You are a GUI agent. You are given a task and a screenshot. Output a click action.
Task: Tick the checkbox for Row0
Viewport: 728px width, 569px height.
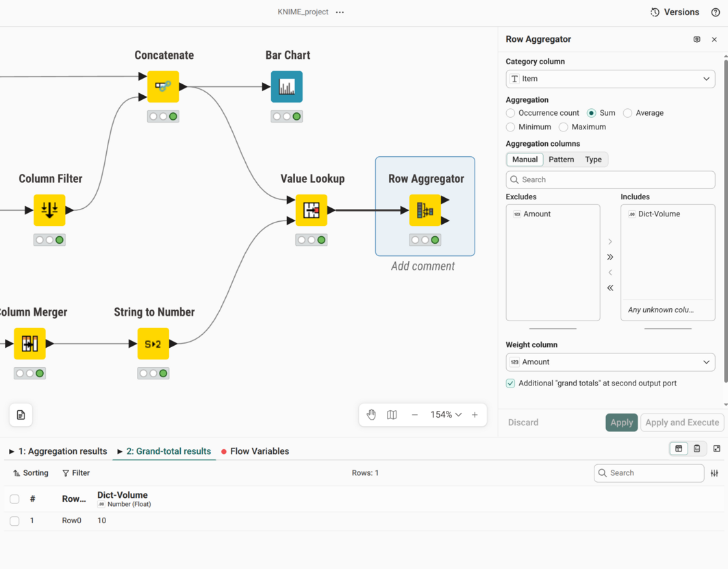[x=14, y=521]
